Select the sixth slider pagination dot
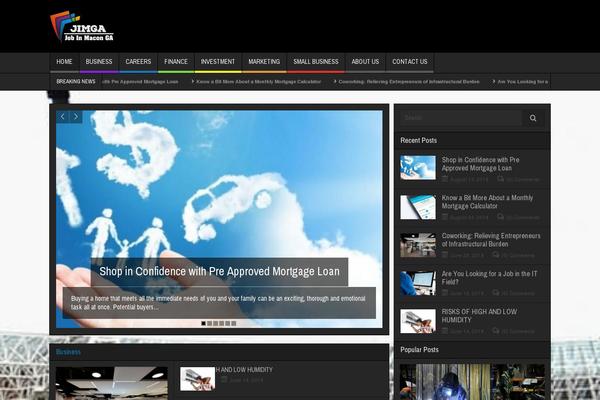The height and width of the screenshot is (400, 600). pyautogui.click(x=234, y=323)
